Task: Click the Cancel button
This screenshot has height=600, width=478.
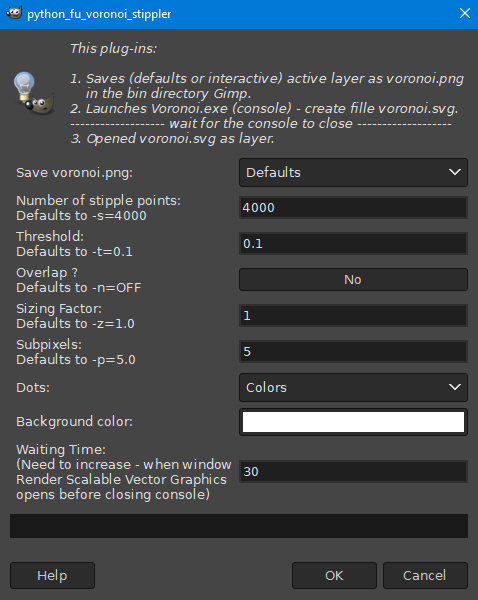Action: pos(425,576)
